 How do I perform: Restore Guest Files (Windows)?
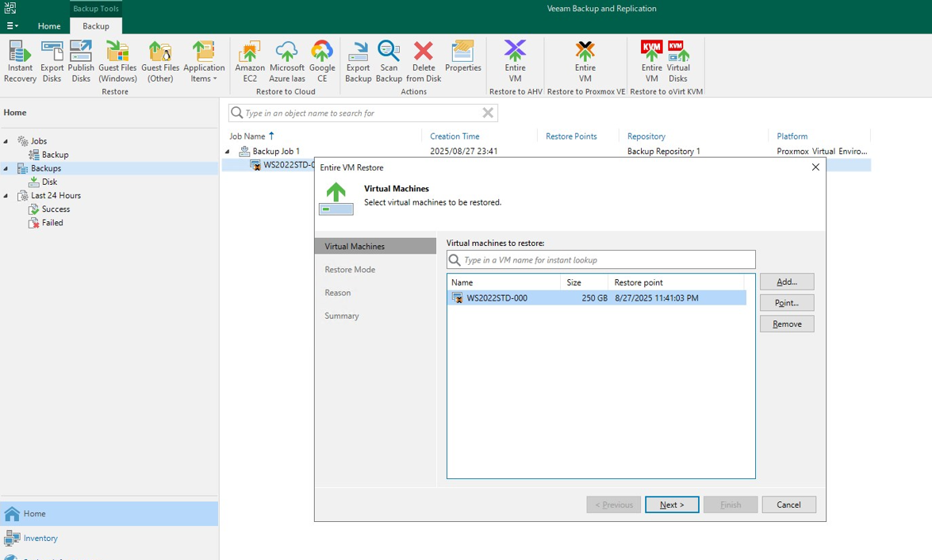(117, 62)
